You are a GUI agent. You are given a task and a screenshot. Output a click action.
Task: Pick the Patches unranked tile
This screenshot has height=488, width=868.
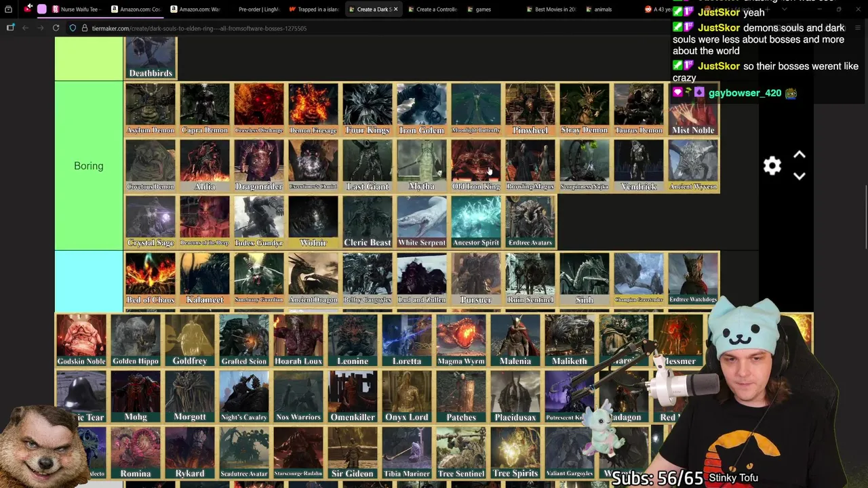click(x=461, y=396)
